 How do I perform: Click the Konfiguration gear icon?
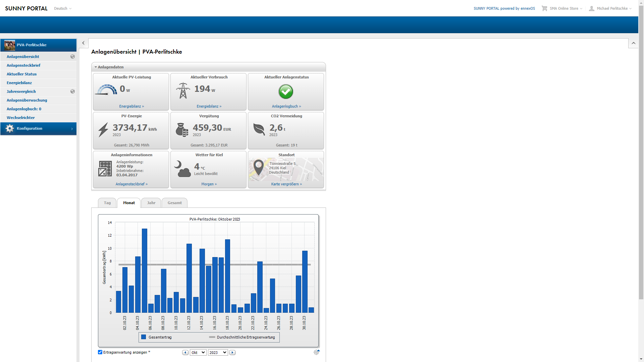(10, 128)
